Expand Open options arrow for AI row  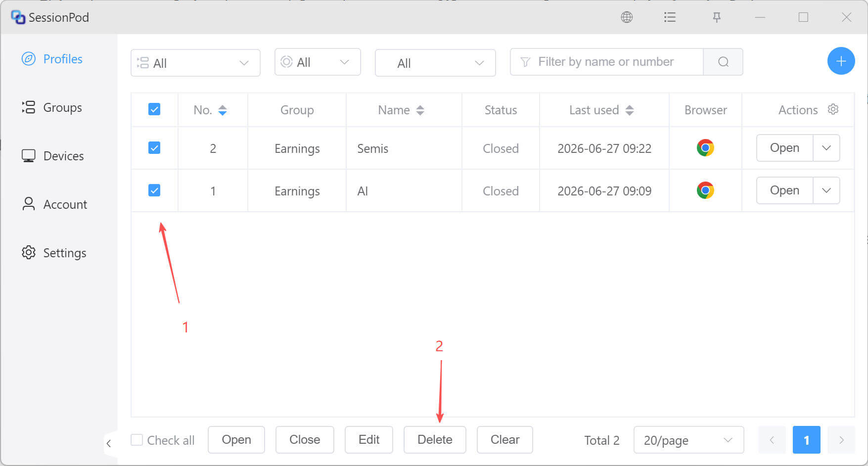click(826, 190)
